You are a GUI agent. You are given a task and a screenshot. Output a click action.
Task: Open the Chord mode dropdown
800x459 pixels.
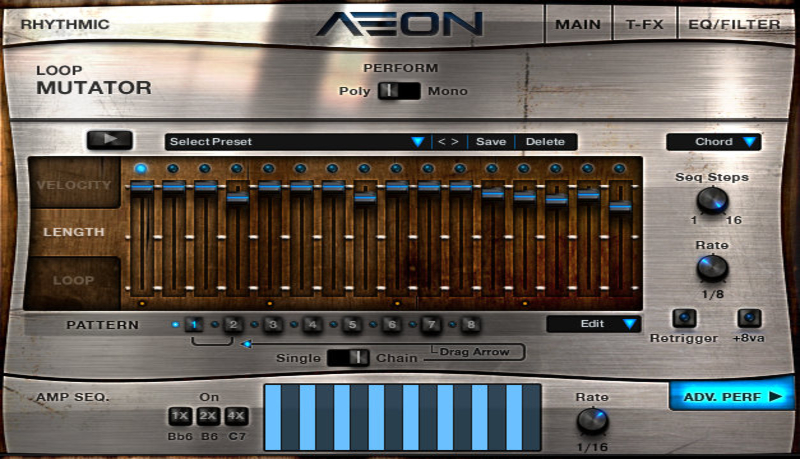click(714, 142)
